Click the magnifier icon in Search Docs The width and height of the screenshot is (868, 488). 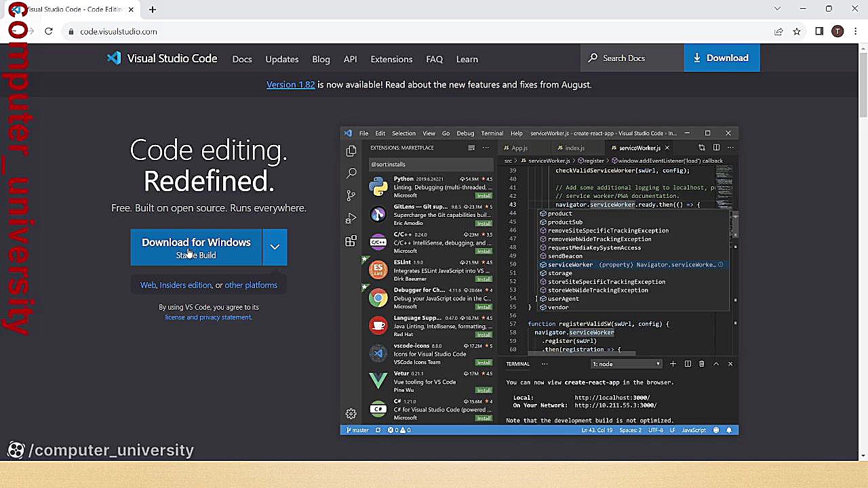click(x=593, y=58)
